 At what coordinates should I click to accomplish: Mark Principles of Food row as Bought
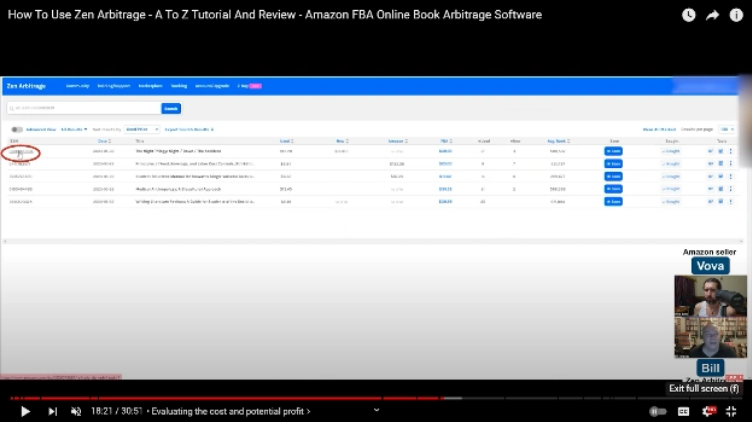[x=671, y=164]
